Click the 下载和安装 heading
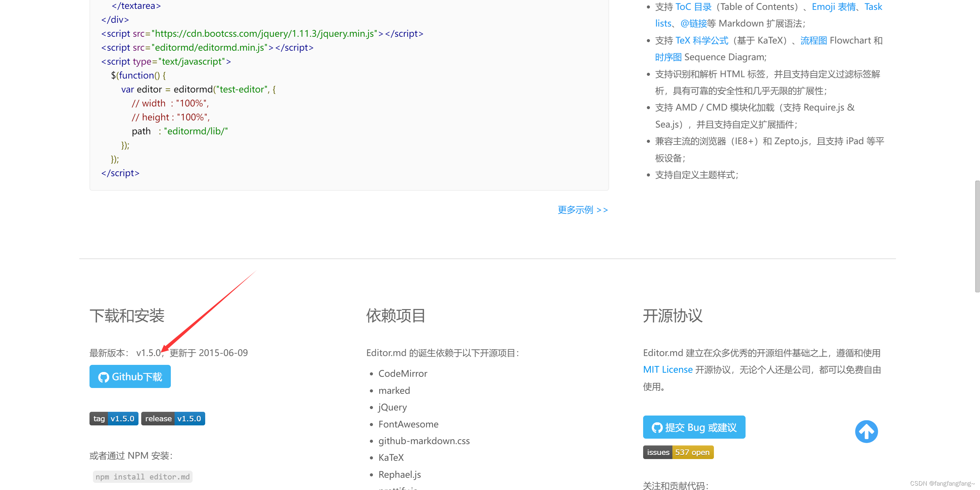The width and height of the screenshot is (980, 490). coord(127,316)
